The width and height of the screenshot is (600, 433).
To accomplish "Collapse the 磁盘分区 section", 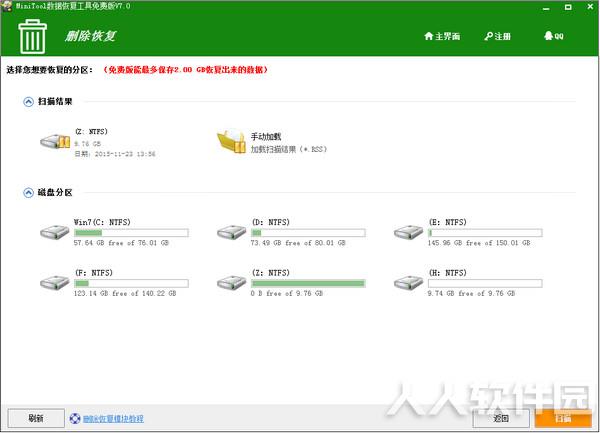I will (28, 193).
